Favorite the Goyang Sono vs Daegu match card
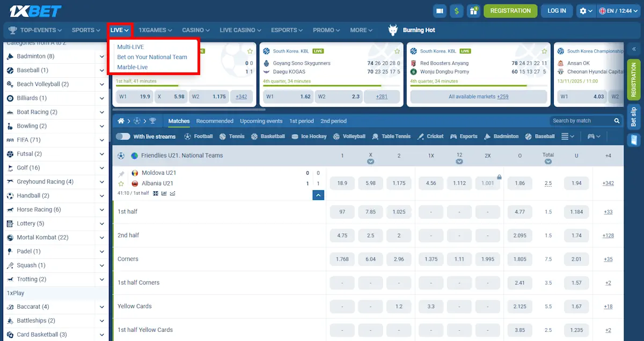644x341 pixels. (x=397, y=50)
